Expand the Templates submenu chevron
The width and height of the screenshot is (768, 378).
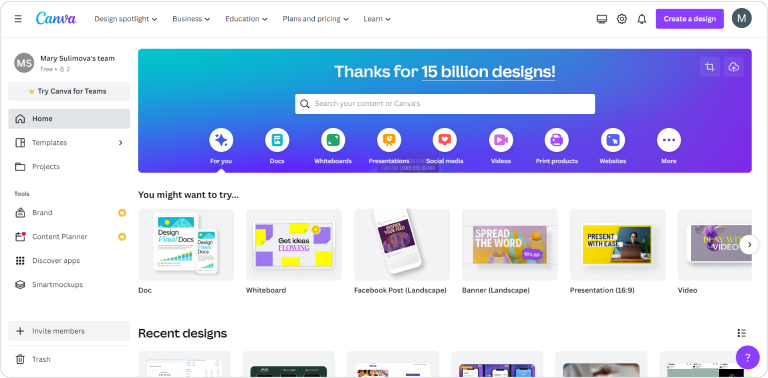pyautogui.click(x=120, y=142)
